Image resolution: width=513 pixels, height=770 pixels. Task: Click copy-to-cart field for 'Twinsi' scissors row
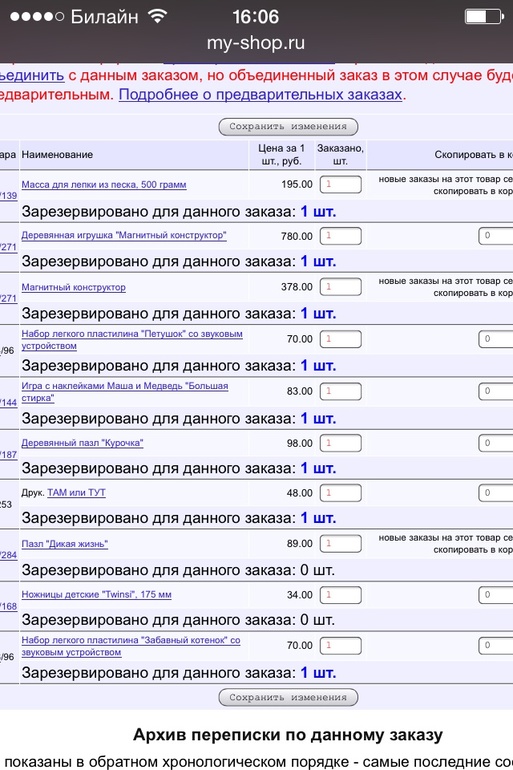(x=496, y=595)
